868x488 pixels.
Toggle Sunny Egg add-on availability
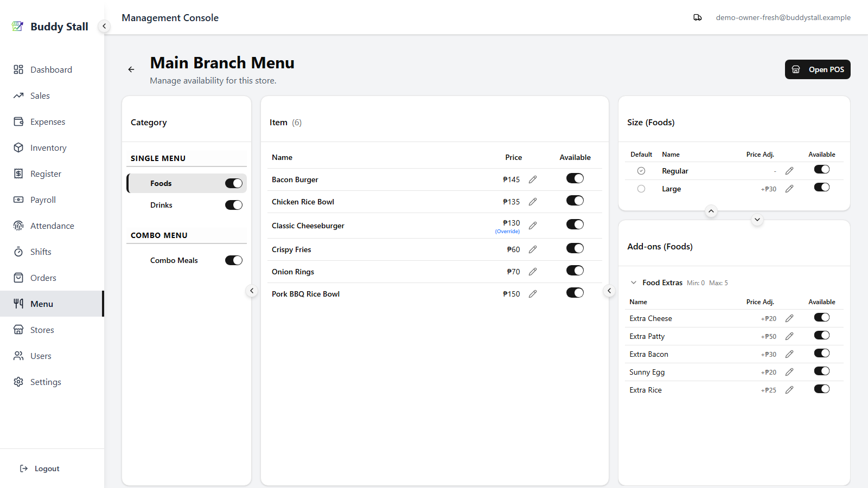[x=822, y=371]
